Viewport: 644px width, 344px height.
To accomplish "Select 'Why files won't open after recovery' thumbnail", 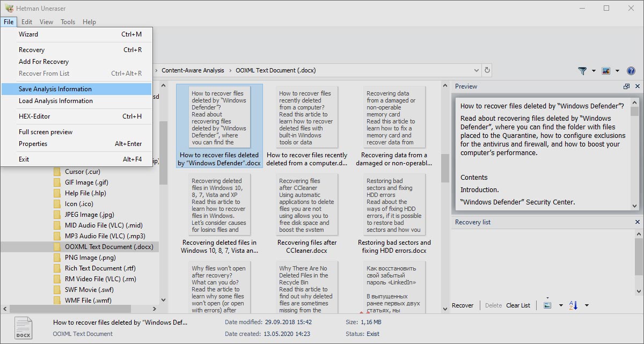I will click(219, 287).
